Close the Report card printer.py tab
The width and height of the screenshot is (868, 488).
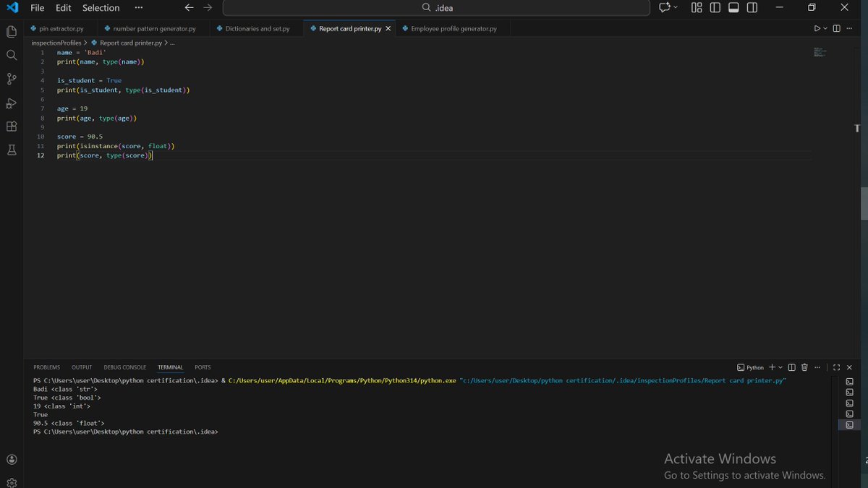[388, 28]
